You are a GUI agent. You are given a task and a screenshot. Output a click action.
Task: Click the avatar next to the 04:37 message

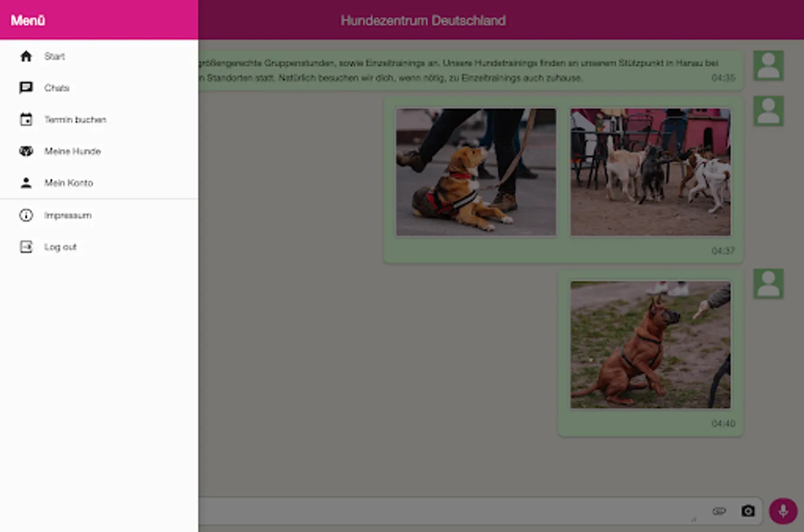tap(768, 111)
